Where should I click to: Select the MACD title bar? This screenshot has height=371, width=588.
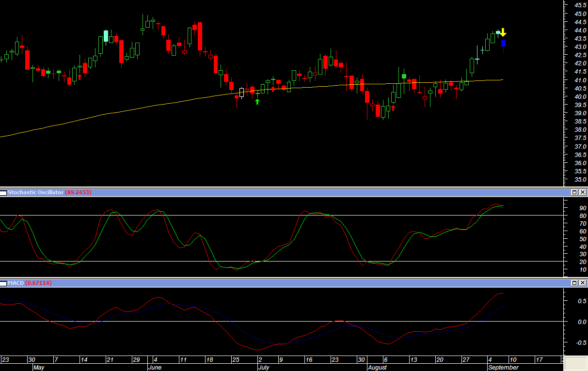294,282
